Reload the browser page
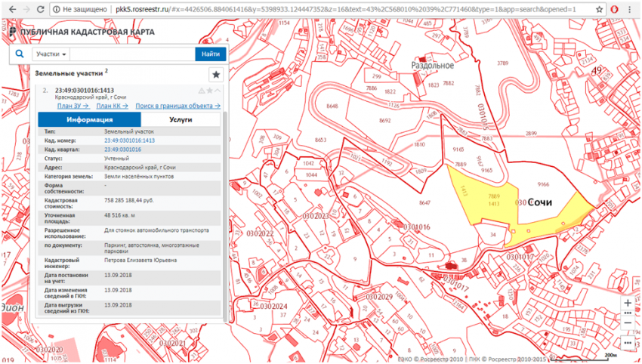 pos(41,9)
